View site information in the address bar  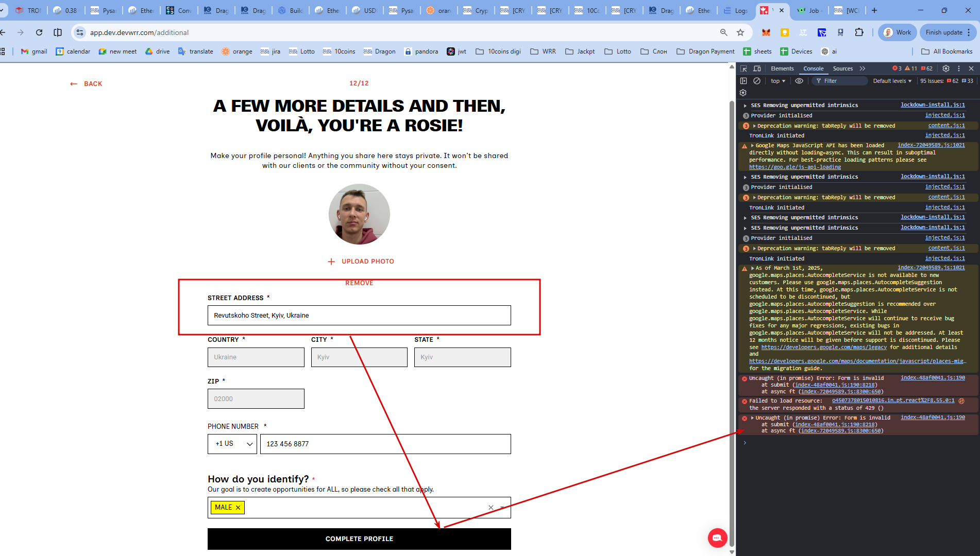[80, 32]
